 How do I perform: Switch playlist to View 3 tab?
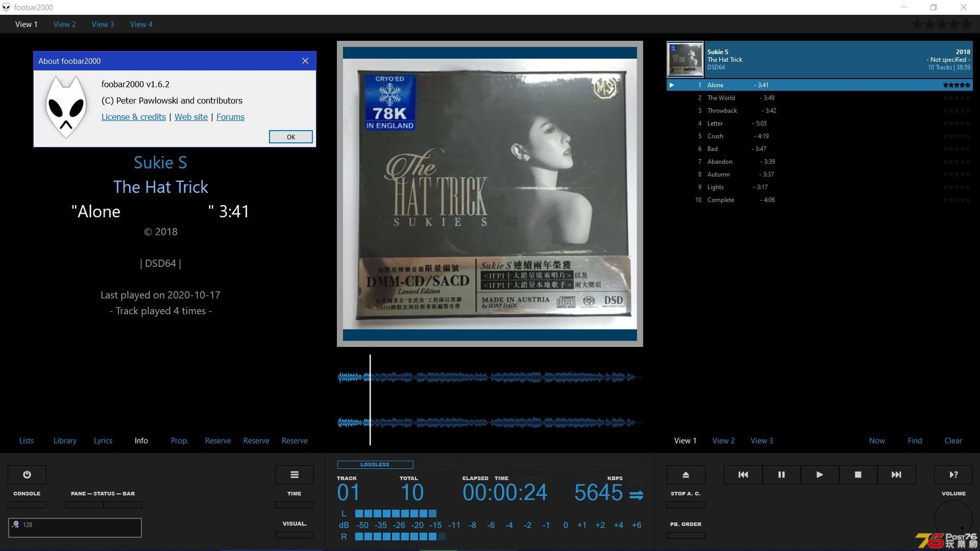coord(762,441)
